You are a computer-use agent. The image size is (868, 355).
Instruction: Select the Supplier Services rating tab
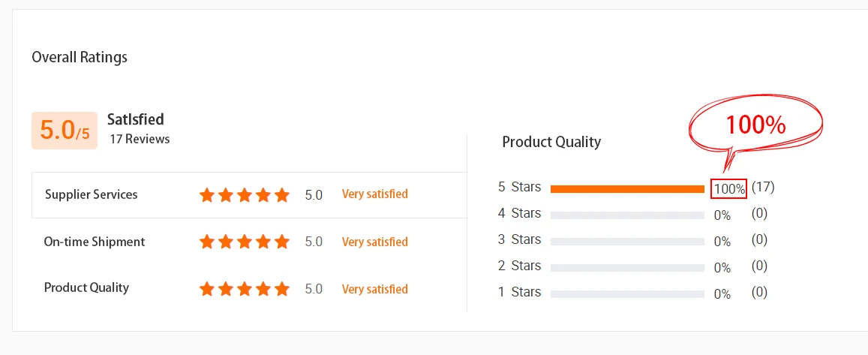[x=92, y=194]
